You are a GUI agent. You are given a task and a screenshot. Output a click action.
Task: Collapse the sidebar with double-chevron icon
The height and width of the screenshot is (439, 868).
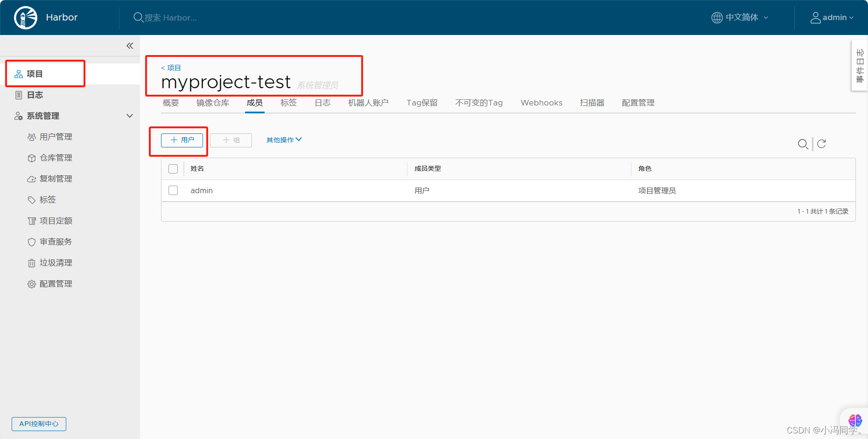point(130,46)
